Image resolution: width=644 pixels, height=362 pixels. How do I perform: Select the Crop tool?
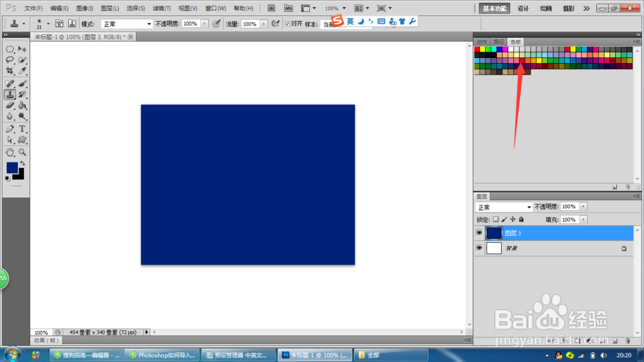pos(10,71)
